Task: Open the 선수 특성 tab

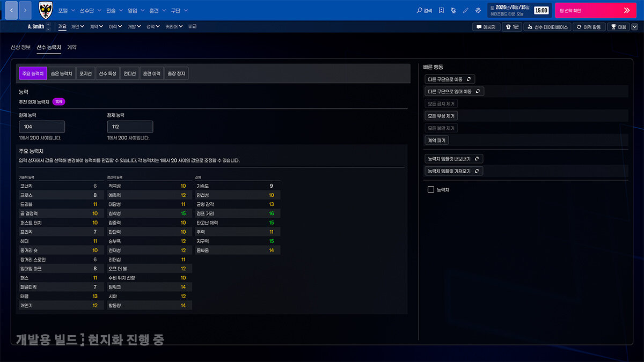Action: point(107,73)
